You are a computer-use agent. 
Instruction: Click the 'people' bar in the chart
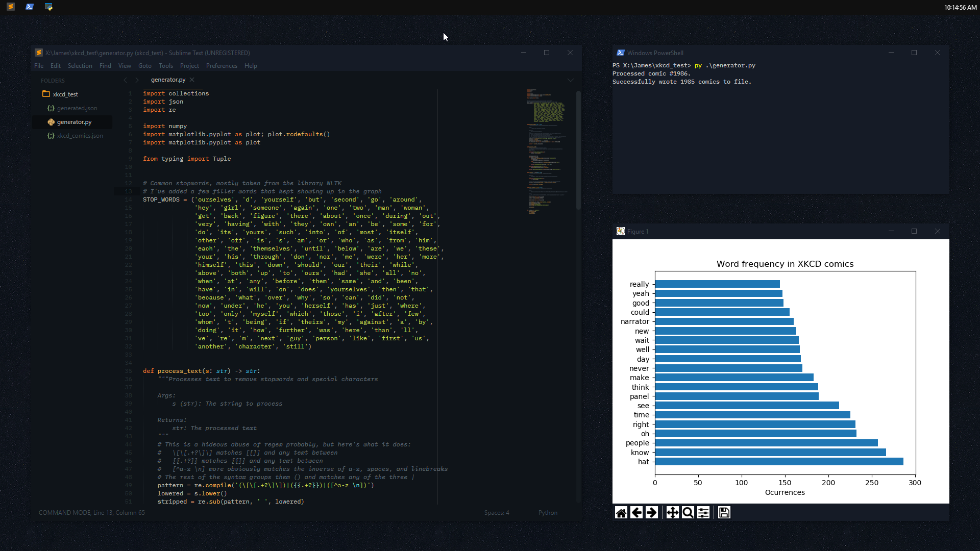coord(766,443)
